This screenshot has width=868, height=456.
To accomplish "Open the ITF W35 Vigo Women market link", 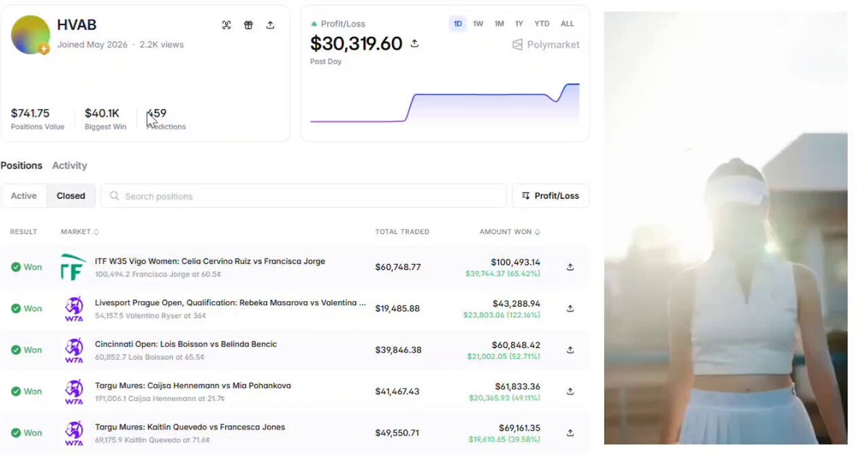I will [210, 261].
